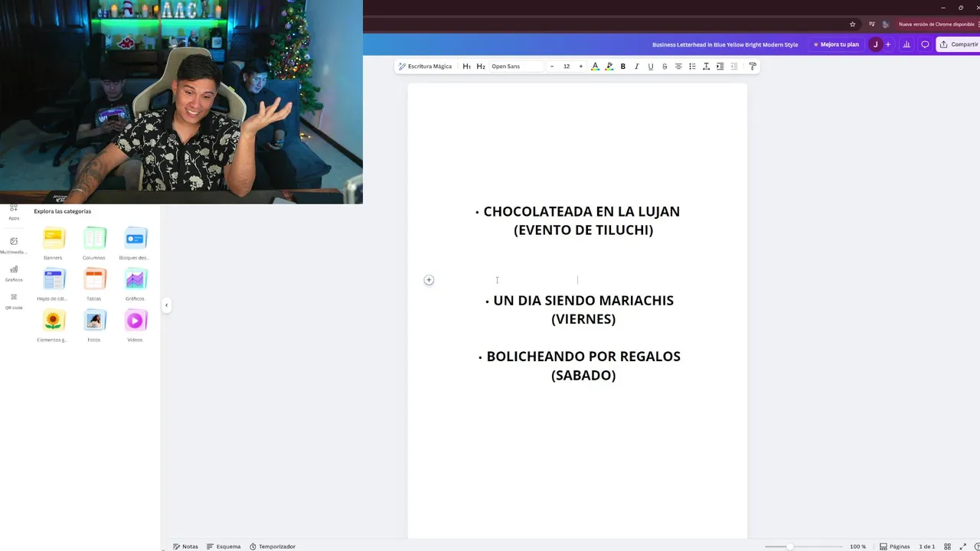Click the font size field showing 12
The width and height of the screenshot is (980, 551).
(x=567, y=67)
